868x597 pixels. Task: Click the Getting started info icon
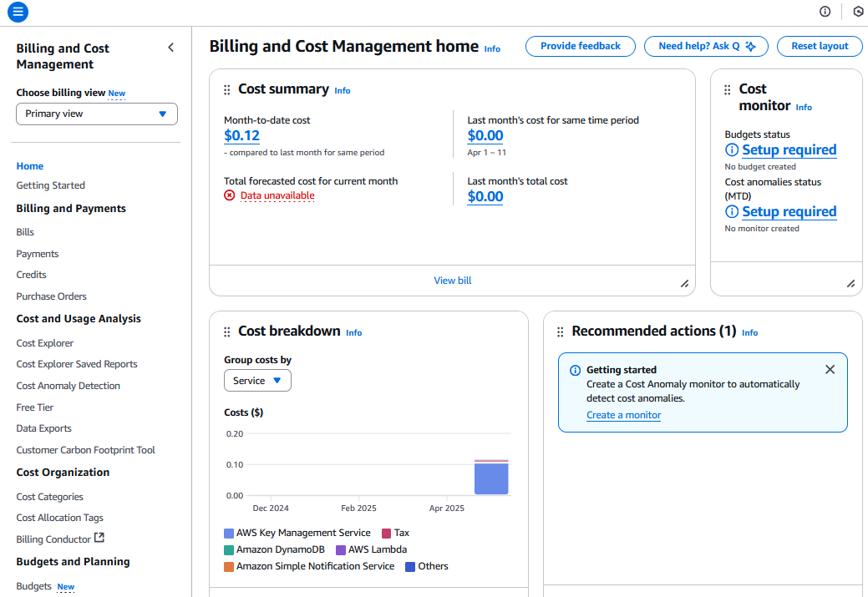pyautogui.click(x=575, y=370)
